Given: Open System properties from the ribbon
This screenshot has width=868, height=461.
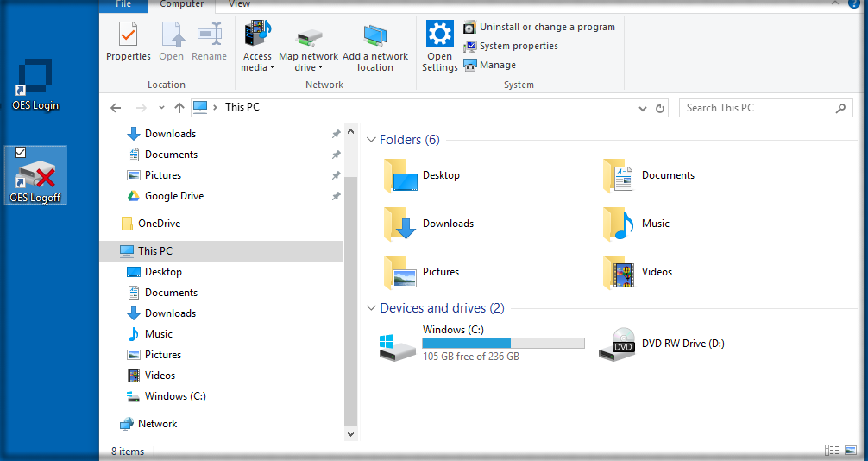Looking at the screenshot, I should 469,46.
